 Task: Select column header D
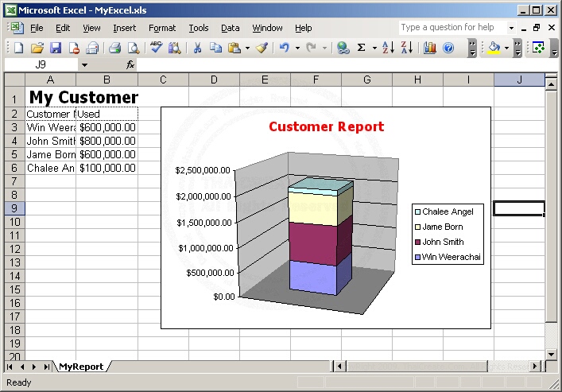click(214, 80)
